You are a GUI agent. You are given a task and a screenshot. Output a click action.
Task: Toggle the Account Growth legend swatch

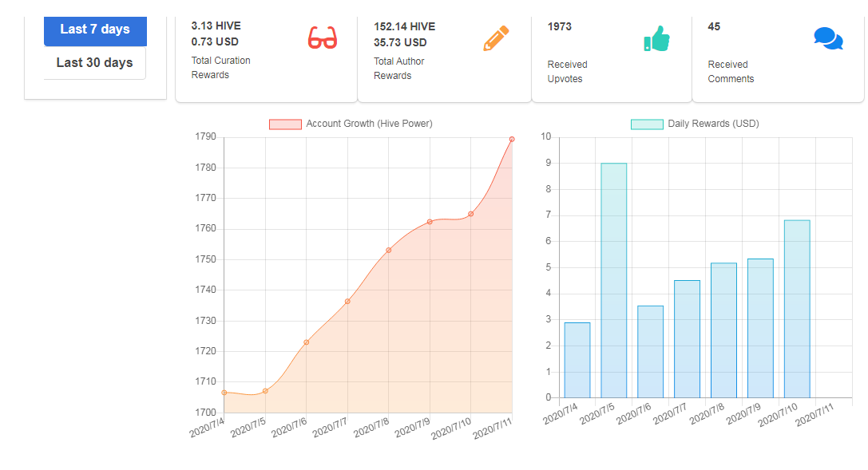pyautogui.click(x=285, y=124)
